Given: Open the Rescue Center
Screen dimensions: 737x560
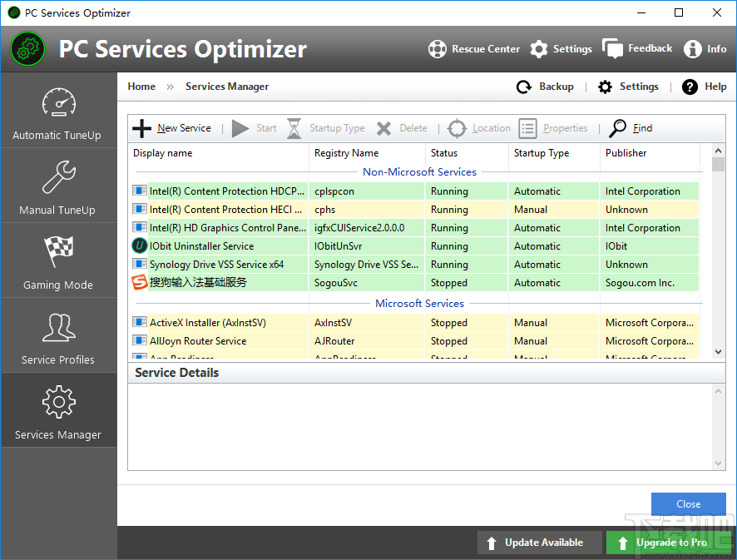Looking at the screenshot, I should (x=474, y=49).
